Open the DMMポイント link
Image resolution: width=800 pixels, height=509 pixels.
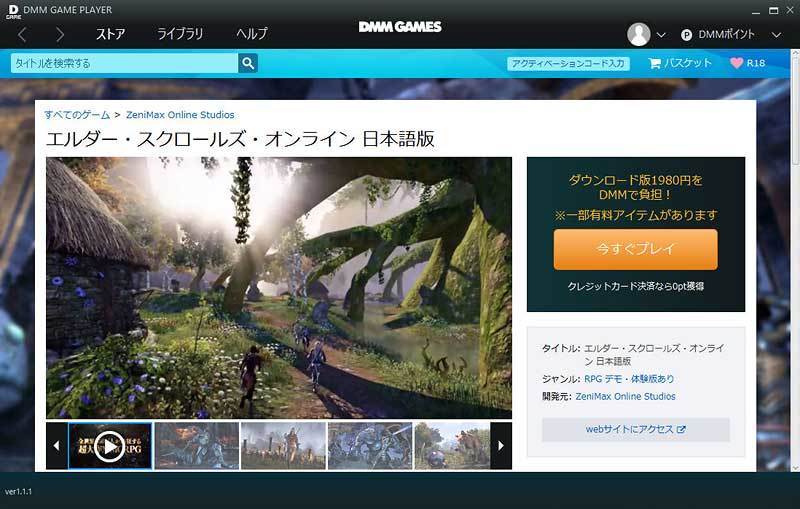click(726, 34)
